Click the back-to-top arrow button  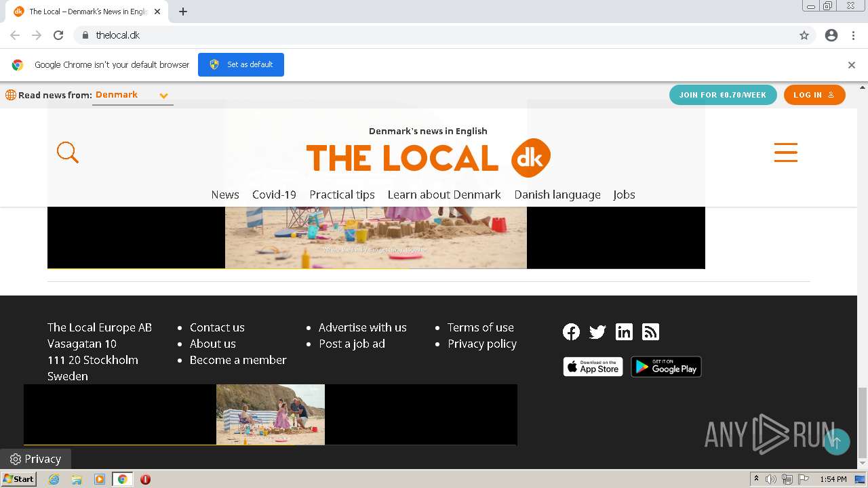pos(836,442)
